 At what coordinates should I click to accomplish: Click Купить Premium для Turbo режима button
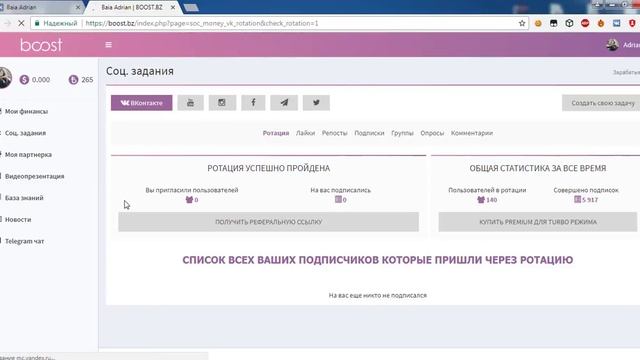[x=538, y=222]
